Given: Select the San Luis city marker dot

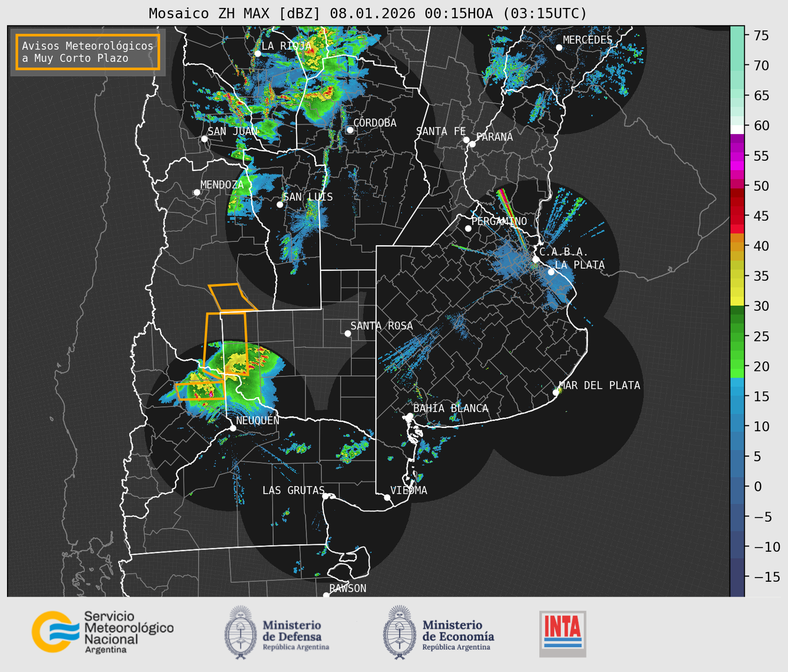Looking at the screenshot, I should point(280,204).
